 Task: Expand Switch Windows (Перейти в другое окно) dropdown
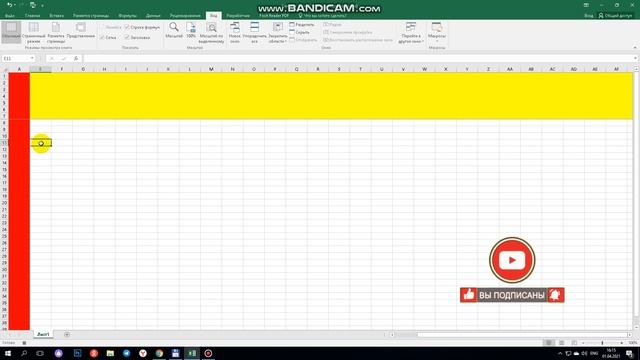pyautogui.click(x=411, y=33)
